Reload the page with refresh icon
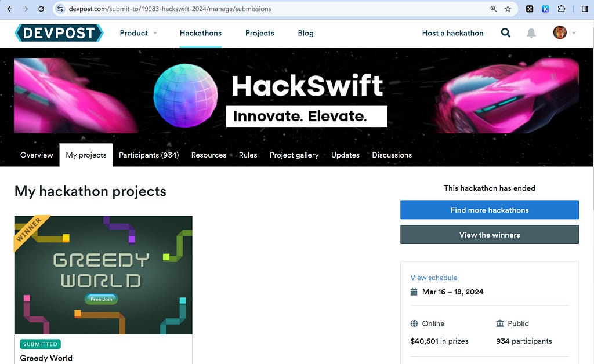This screenshot has width=594, height=364. tap(41, 9)
